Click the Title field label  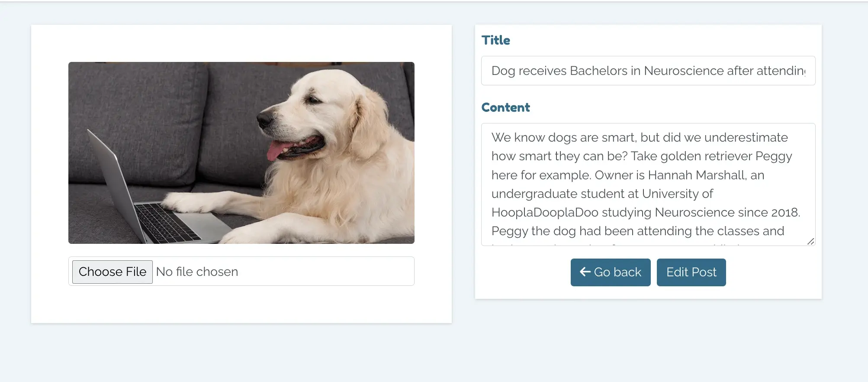click(x=496, y=40)
